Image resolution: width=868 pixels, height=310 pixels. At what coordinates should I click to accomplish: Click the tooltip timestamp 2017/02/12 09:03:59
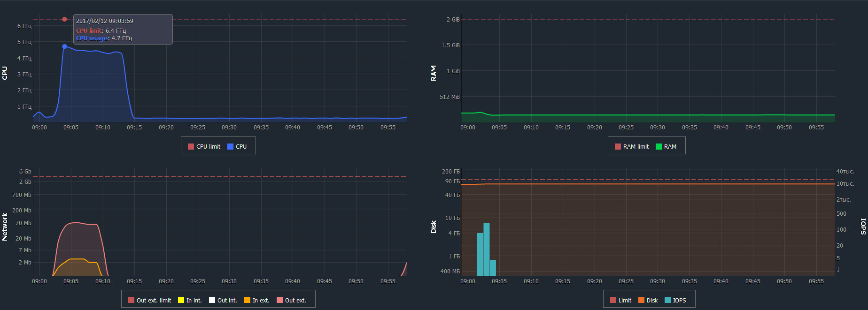click(105, 21)
